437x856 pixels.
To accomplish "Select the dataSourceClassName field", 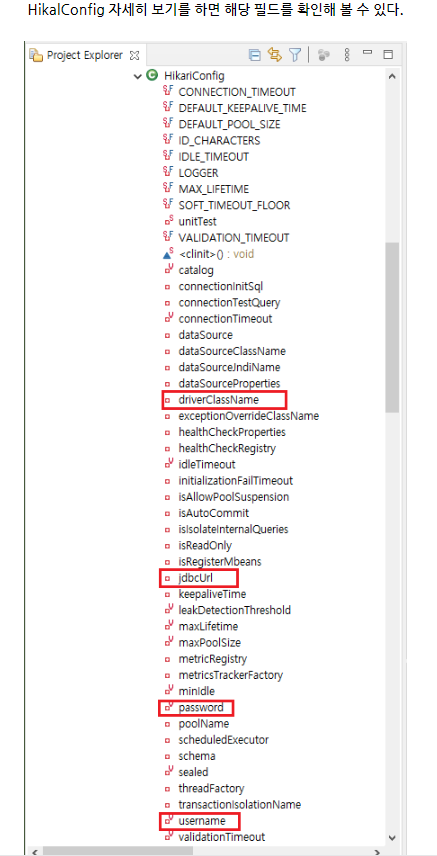I will coord(232,351).
